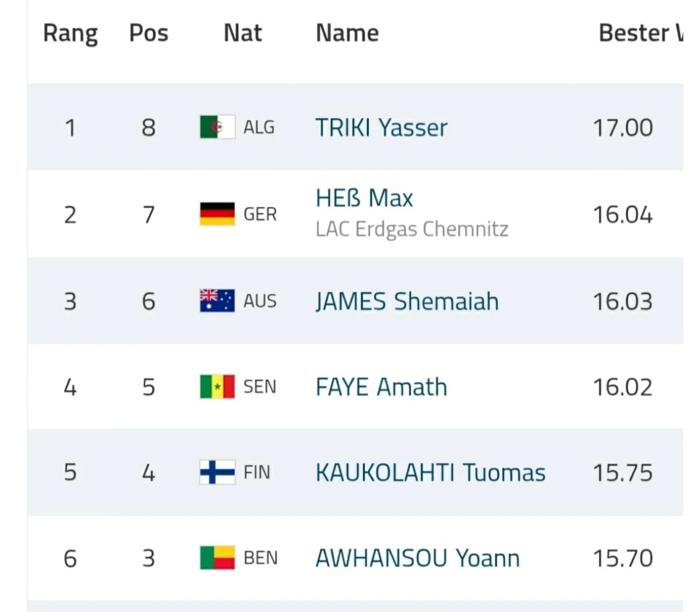Open athlete TRIKI Yasser's profile link
The height and width of the screenshot is (612, 700).
coord(381,127)
